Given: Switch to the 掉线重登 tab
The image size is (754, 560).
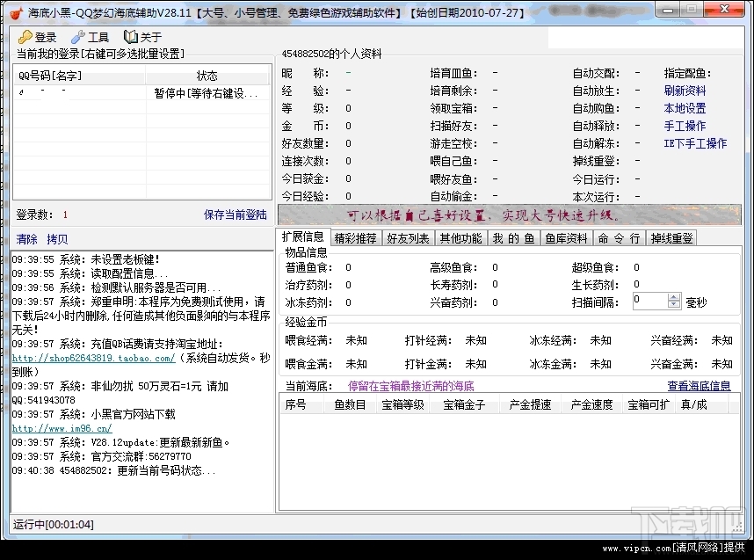Looking at the screenshot, I should pyautogui.click(x=671, y=237).
